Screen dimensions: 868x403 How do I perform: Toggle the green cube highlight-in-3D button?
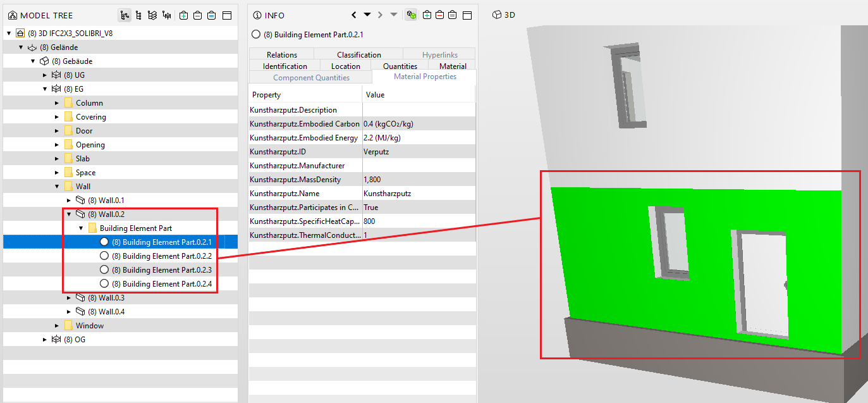pos(412,15)
